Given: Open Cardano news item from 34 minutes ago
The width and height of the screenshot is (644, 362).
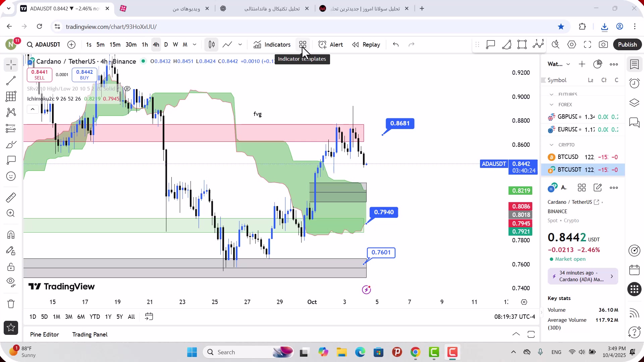Looking at the screenshot, I should click(583, 276).
